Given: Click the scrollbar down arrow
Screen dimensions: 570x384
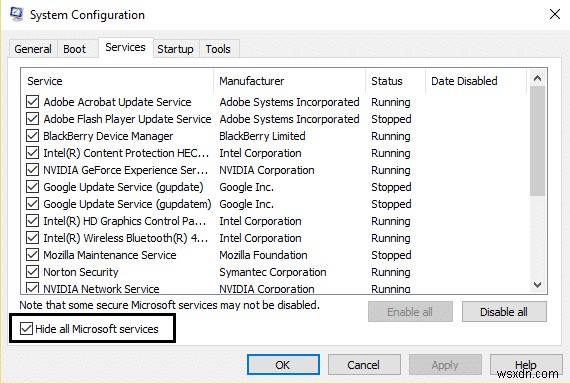Looking at the screenshot, I should click(x=537, y=285).
